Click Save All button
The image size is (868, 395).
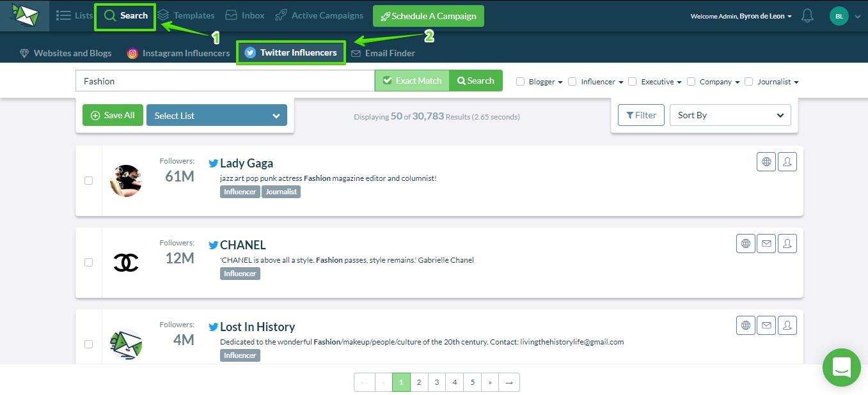tap(113, 115)
